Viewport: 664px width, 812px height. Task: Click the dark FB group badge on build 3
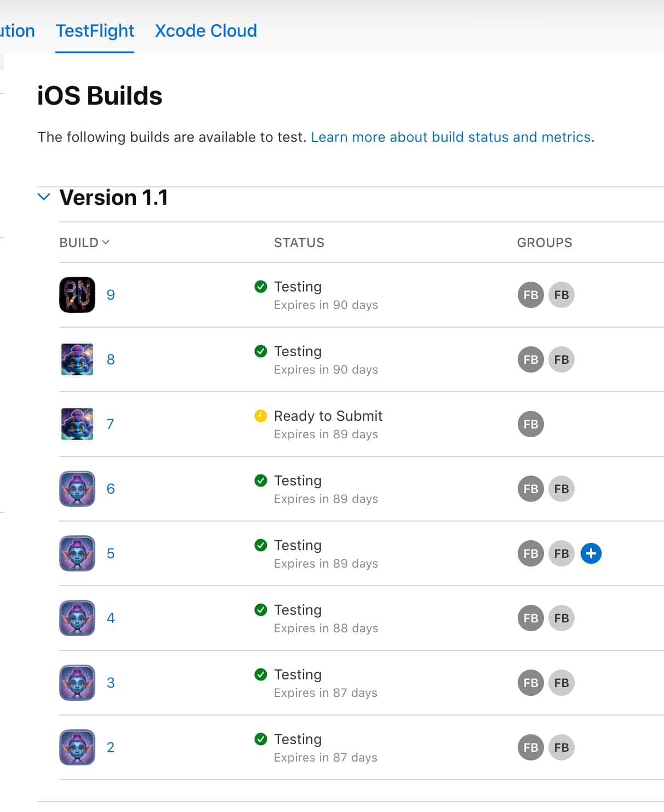(530, 683)
